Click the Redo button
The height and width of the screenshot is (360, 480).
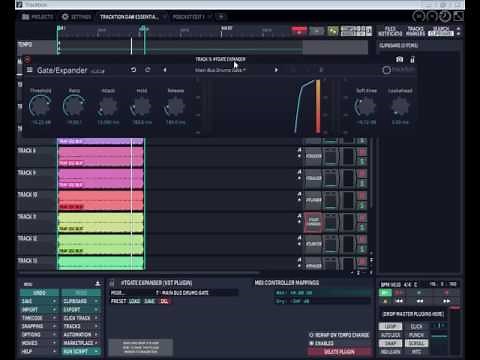tap(81, 293)
